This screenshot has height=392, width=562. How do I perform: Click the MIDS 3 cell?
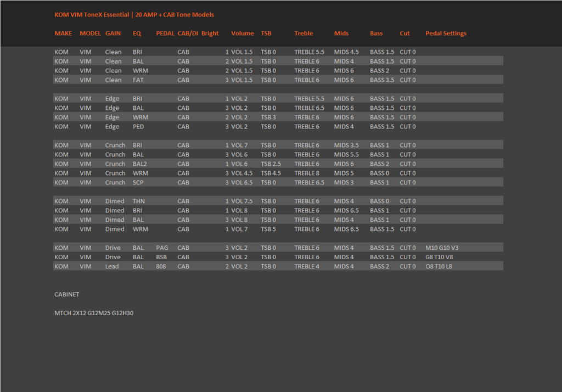(x=344, y=183)
